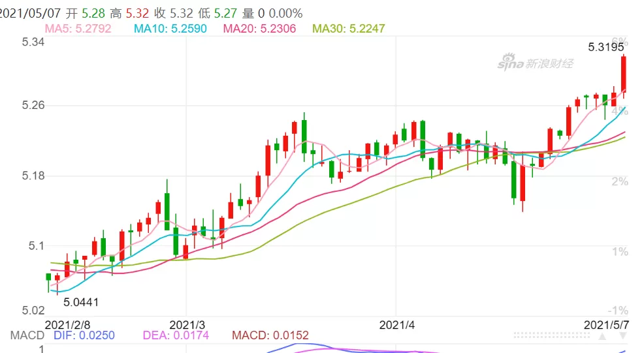Open the MACD indicator label

[x=27, y=335]
